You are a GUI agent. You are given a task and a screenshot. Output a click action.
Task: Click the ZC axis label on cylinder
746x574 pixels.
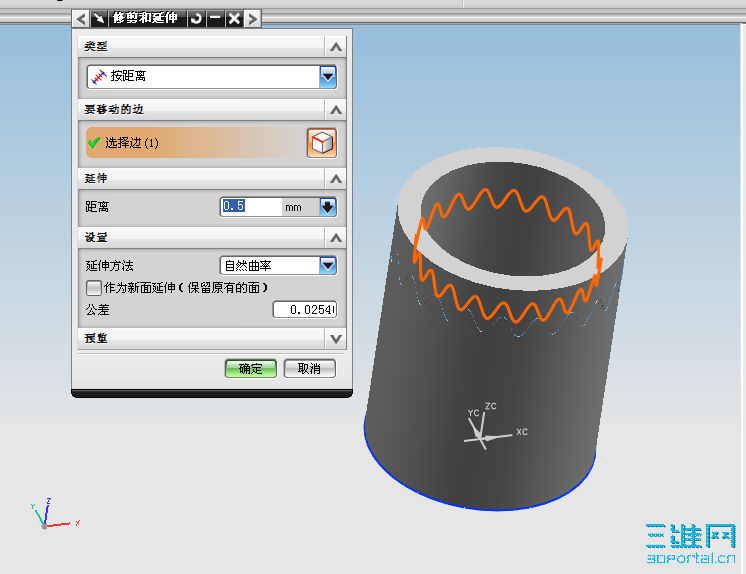click(491, 406)
